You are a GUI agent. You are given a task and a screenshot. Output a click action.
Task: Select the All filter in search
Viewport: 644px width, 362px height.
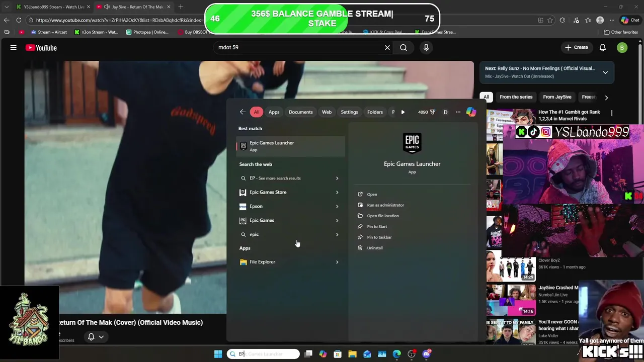tap(257, 112)
